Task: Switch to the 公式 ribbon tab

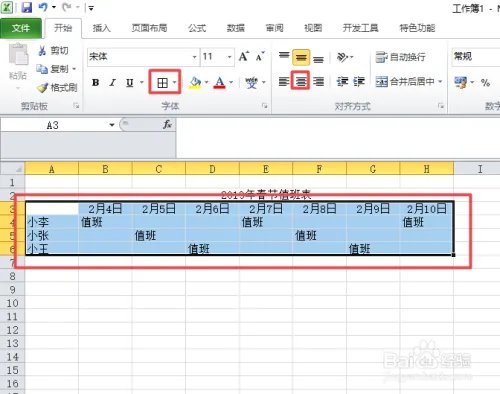Action: click(197, 28)
